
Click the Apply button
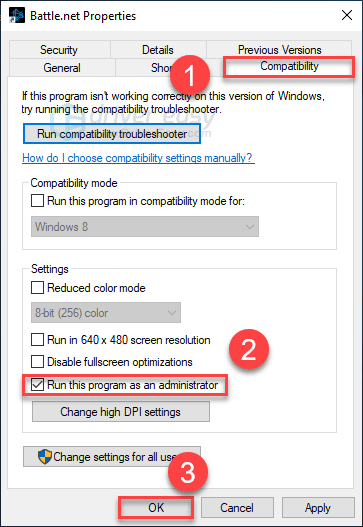pos(318,508)
